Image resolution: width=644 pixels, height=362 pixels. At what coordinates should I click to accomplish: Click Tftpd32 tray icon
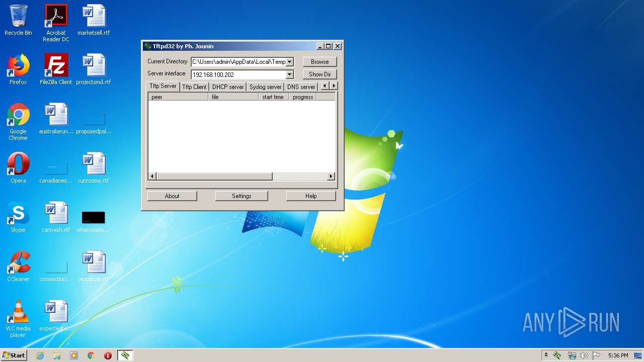point(557,355)
